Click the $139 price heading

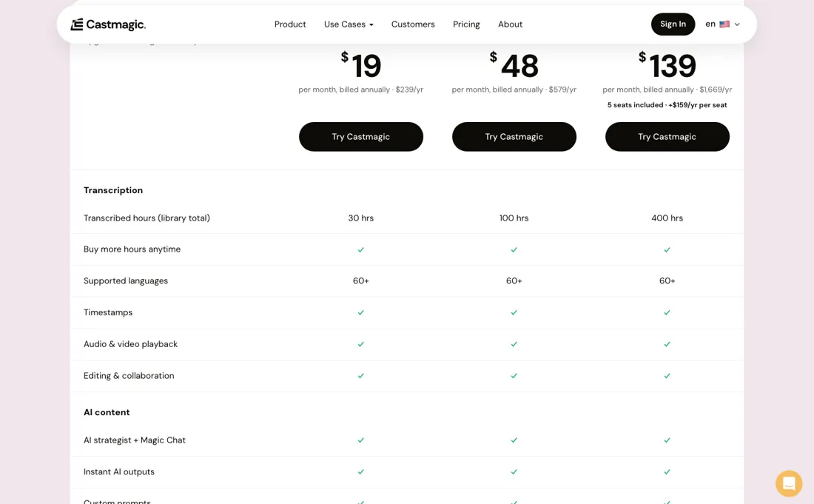tap(667, 65)
